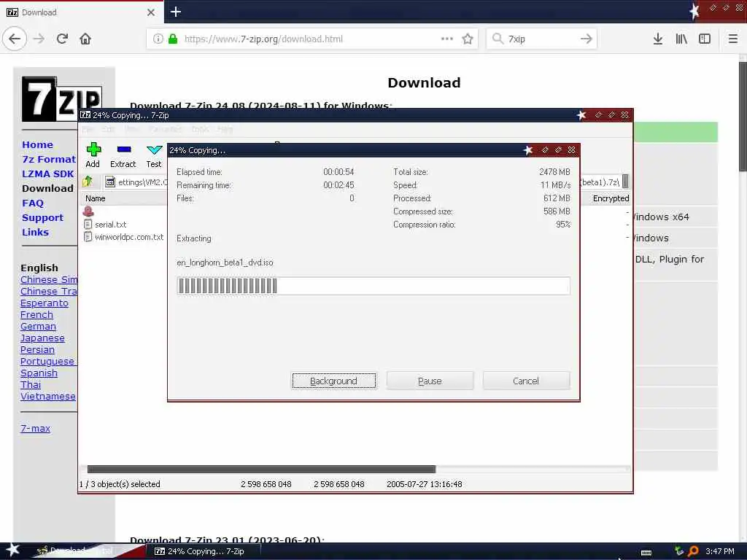Viewport: 747px width, 560px height.
Task: Open the 7z Format link
Action: click(49, 159)
